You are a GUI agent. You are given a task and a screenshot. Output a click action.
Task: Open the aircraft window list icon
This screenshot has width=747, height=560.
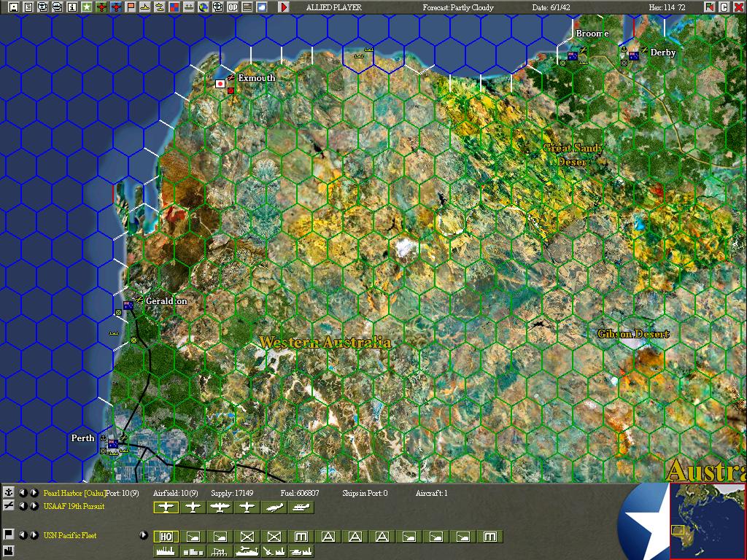point(43,7)
